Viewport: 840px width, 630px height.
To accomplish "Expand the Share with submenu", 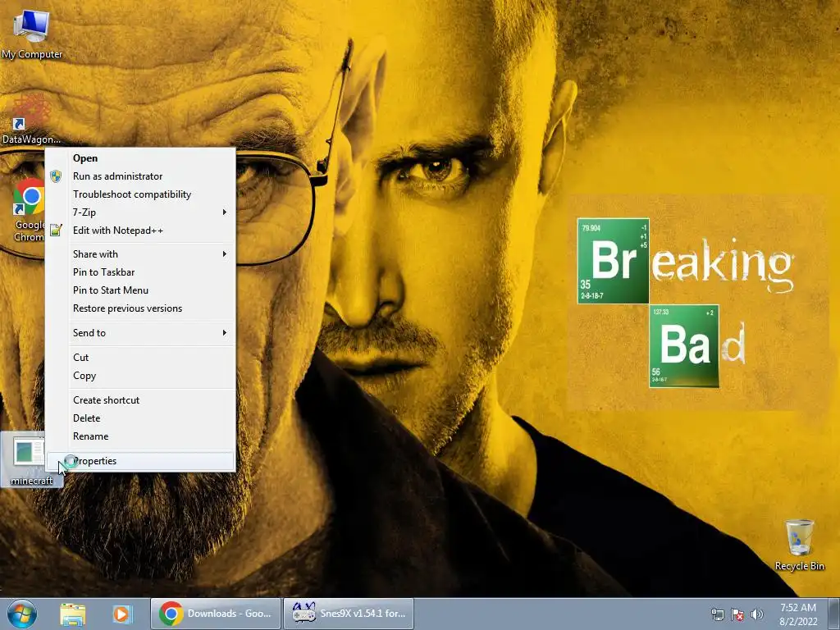I will tap(140, 254).
